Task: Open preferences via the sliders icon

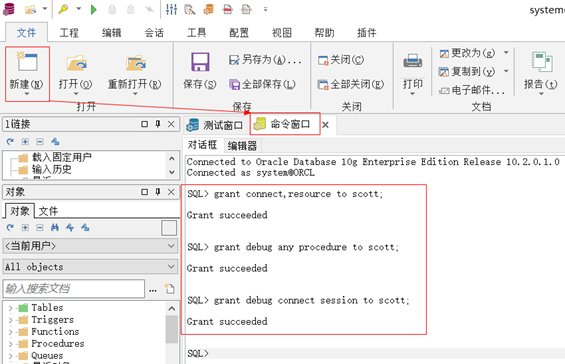Action: 171,9
